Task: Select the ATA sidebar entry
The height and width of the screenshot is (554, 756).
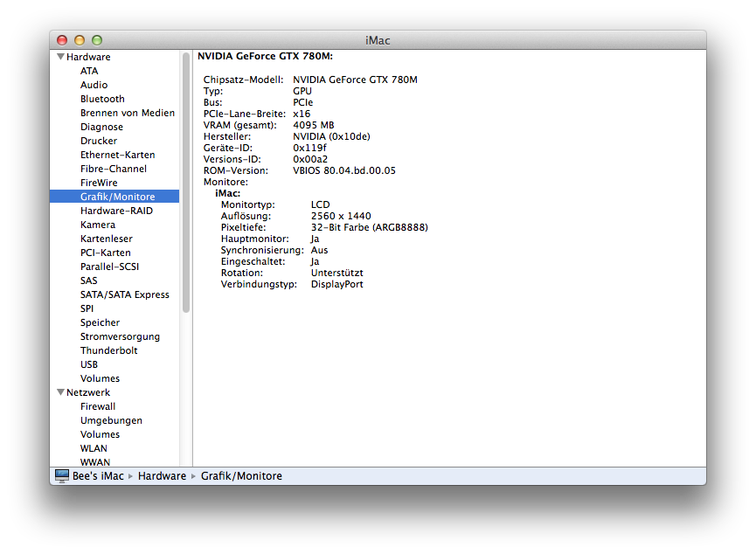Action: [x=89, y=71]
